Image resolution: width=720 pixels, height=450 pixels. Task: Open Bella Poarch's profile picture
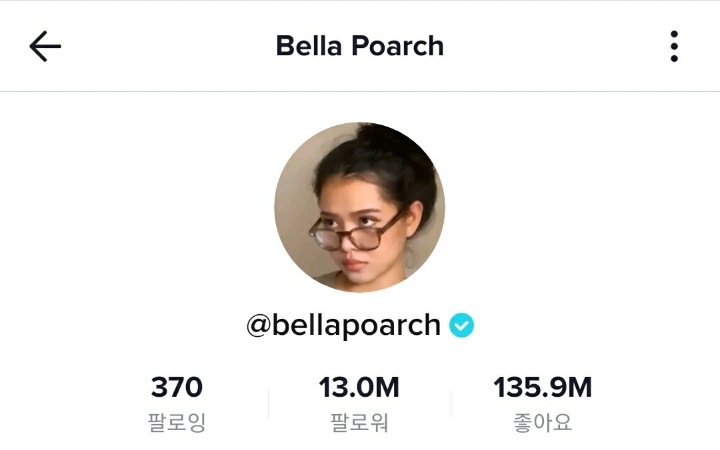point(360,207)
